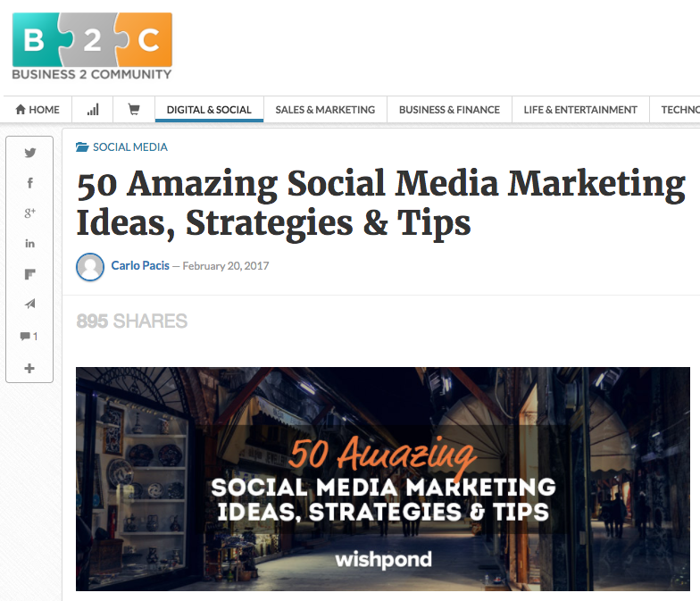Open the Sales & Marketing menu
The width and height of the screenshot is (700, 601).
click(325, 109)
